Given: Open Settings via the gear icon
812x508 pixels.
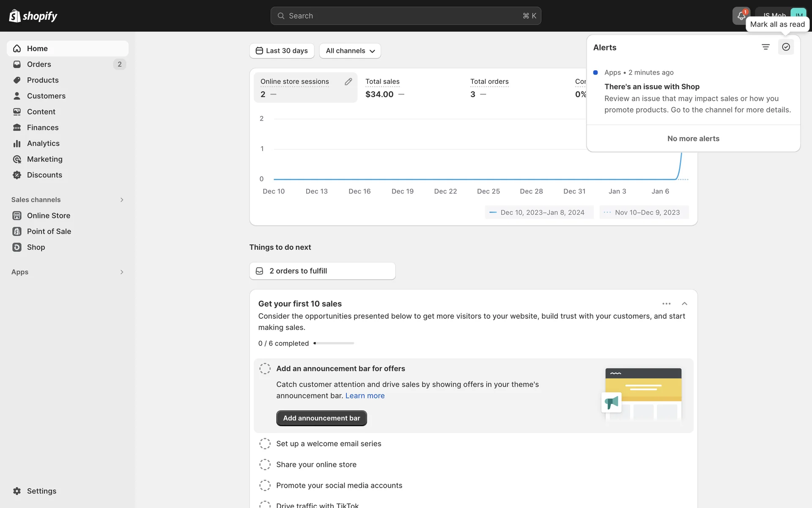Looking at the screenshot, I should [17, 491].
